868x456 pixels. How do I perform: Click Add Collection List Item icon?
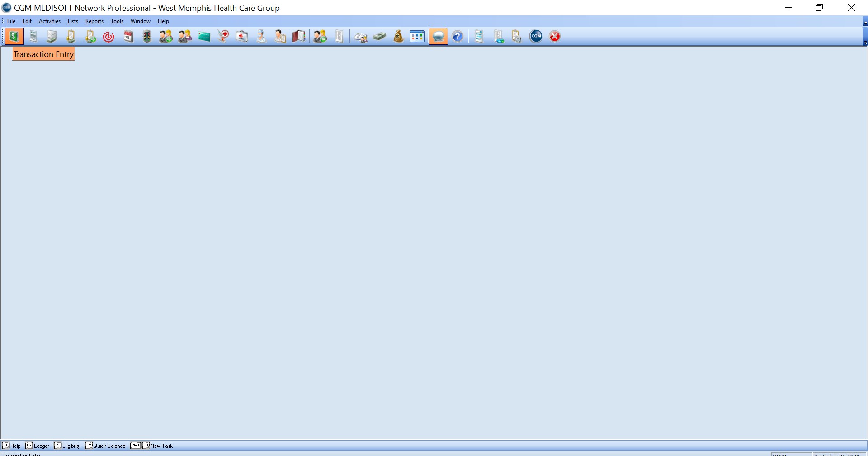pyautogui.click(x=90, y=36)
